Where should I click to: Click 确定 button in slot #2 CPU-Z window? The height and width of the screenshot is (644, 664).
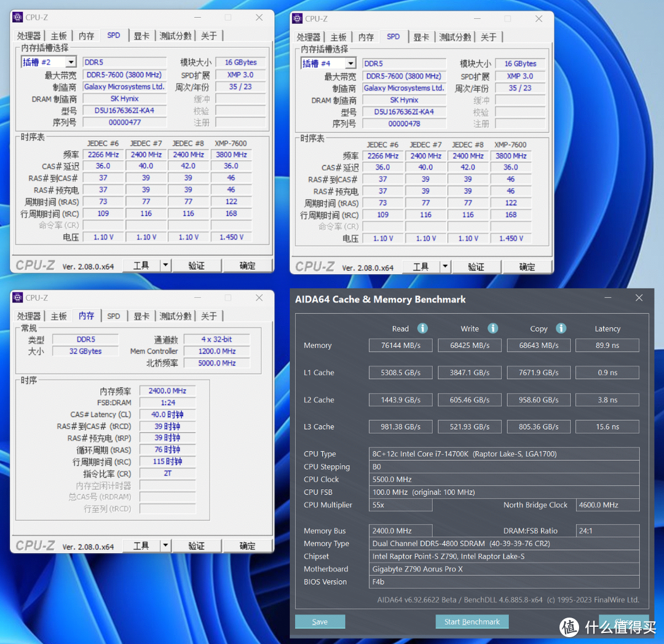click(247, 265)
